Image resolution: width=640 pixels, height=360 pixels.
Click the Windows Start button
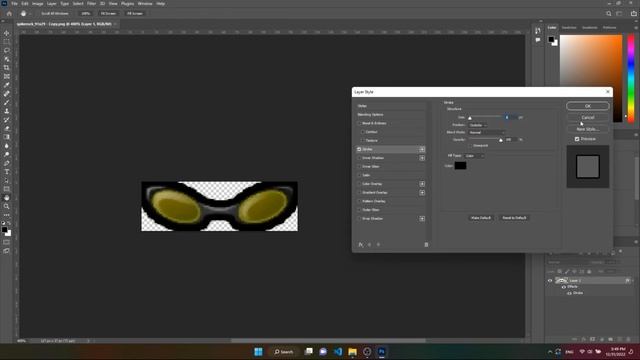pos(258,351)
